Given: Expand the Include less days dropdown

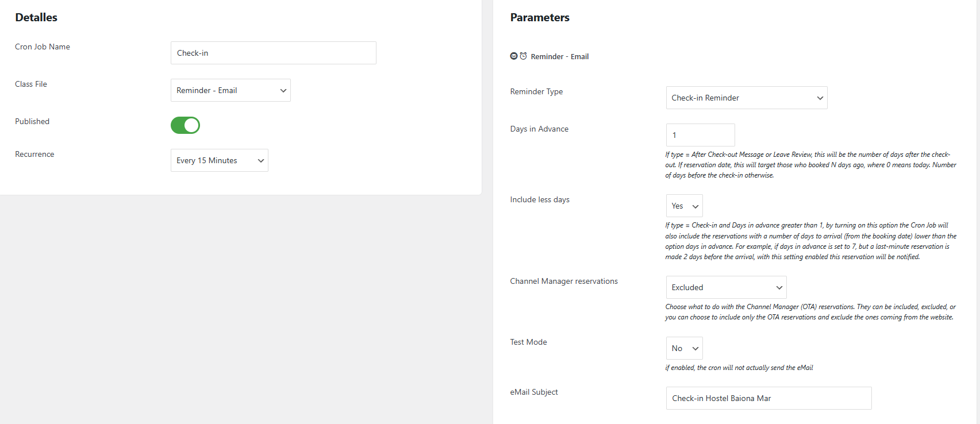Looking at the screenshot, I should coord(684,206).
